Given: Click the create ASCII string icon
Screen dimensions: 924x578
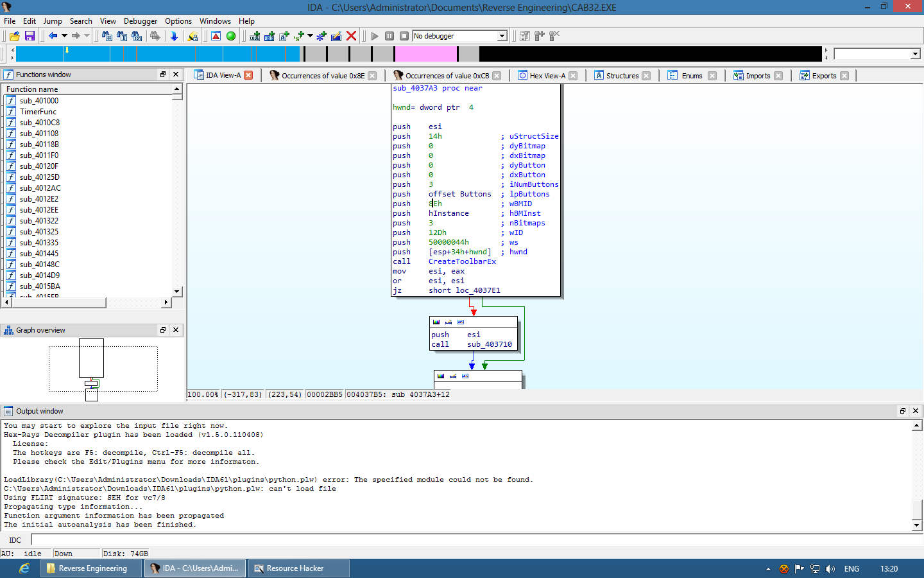Looking at the screenshot, I should tap(284, 36).
